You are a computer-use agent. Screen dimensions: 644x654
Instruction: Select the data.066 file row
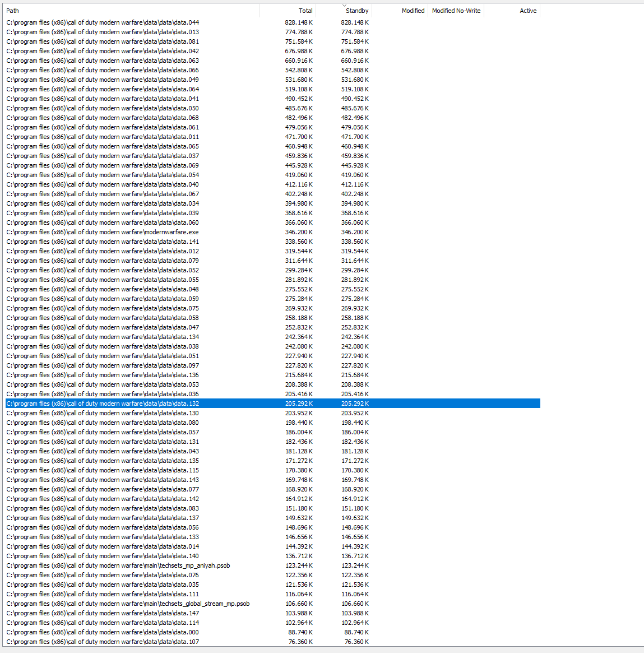(273, 71)
